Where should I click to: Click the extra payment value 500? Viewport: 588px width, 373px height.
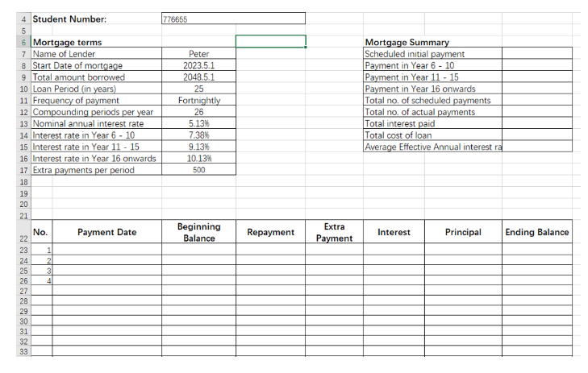(198, 170)
